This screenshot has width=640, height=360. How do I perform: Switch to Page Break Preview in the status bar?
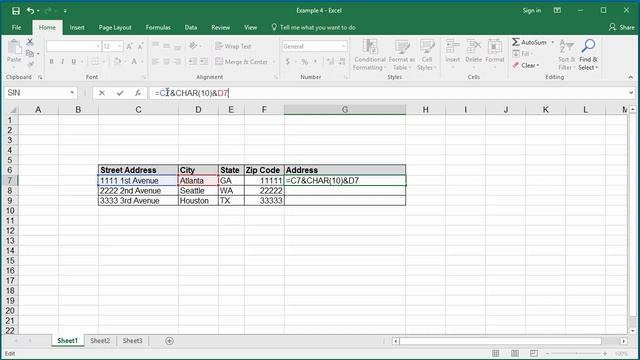(x=534, y=353)
